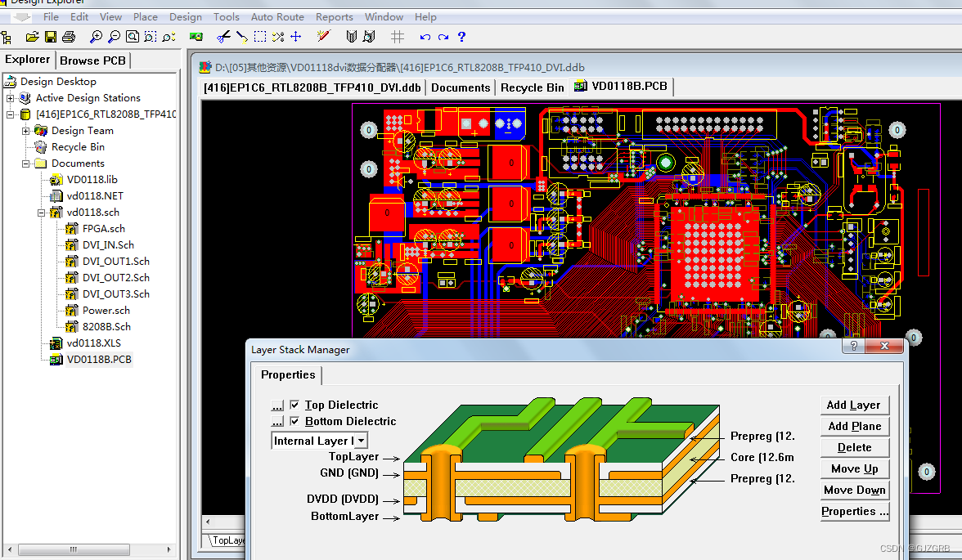
Task: Click the Undo arrow icon
Action: 424,37
